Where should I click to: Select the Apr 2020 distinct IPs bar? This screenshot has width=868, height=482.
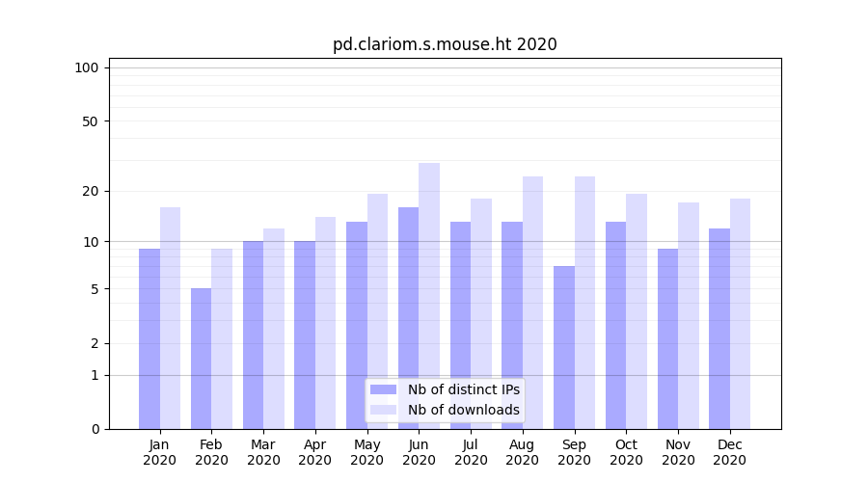pos(305,335)
